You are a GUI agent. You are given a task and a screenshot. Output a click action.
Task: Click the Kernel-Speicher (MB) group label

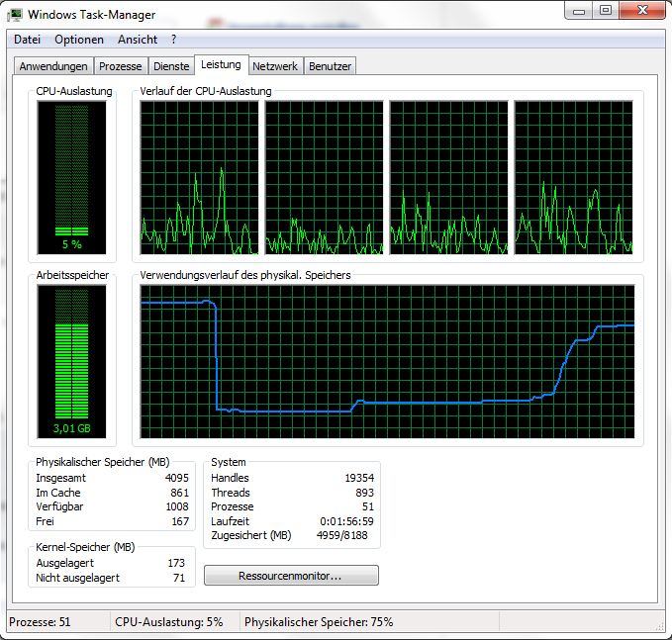click(85, 547)
